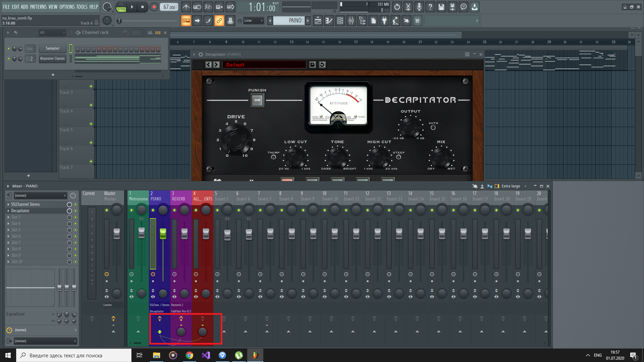
Task: Open the channel rack All filter dropdown
Action: pos(52,33)
